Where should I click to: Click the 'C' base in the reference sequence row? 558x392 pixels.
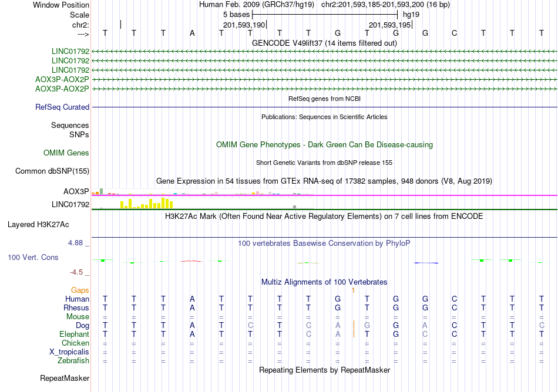point(454,33)
